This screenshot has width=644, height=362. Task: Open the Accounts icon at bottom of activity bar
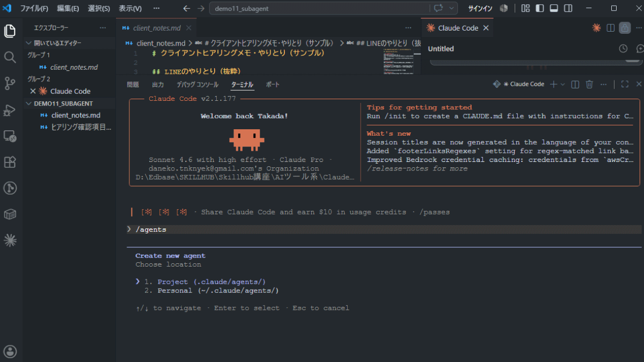pos(10,351)
